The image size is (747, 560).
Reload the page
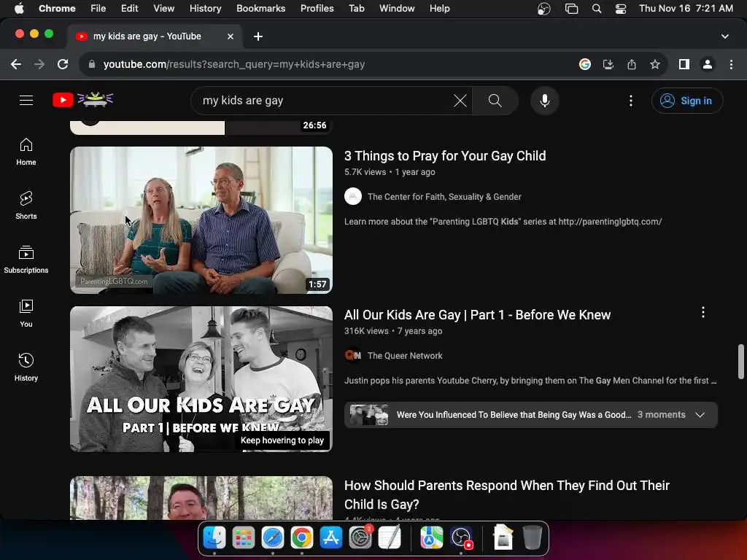63,64
